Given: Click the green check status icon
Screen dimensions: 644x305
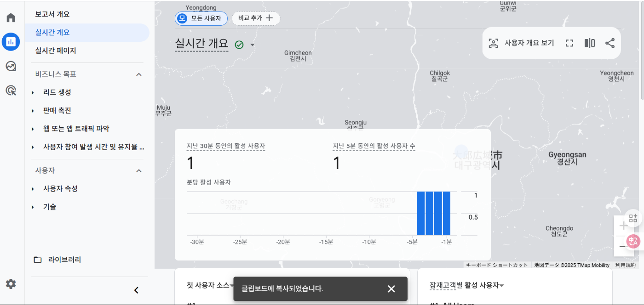Looking at the screenshot, I should (239, 45).
